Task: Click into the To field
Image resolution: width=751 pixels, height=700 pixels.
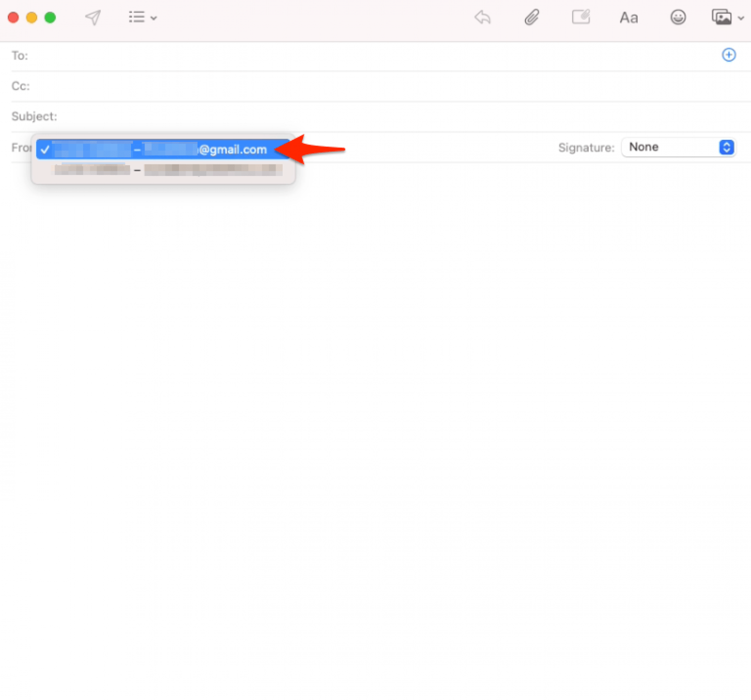Action: click(x=206, y=56)
